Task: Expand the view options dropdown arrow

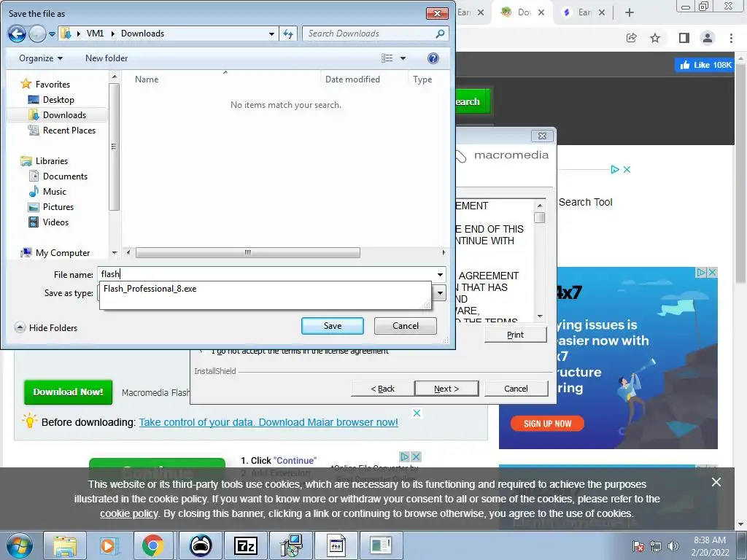Action: click(403, 58)
